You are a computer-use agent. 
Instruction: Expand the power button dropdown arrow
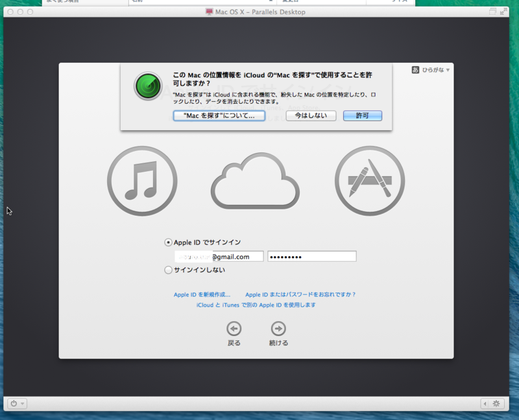pos(23,403)
